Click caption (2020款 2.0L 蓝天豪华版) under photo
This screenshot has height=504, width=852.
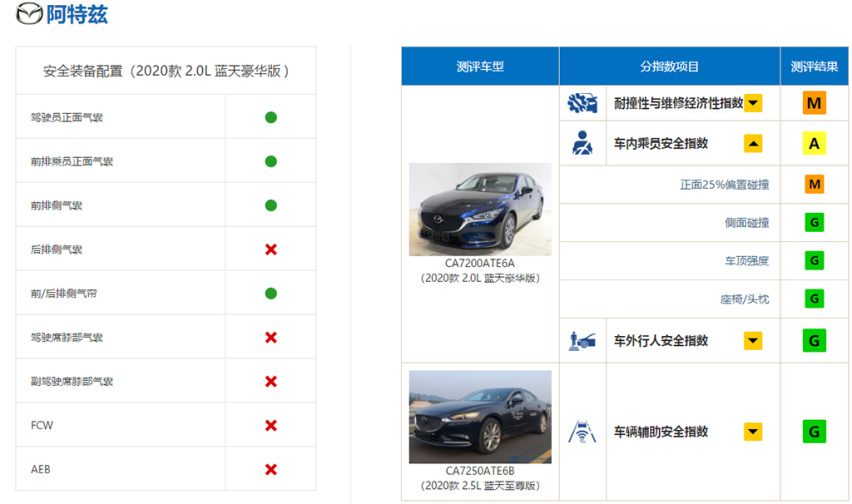[x=480, y=278]
